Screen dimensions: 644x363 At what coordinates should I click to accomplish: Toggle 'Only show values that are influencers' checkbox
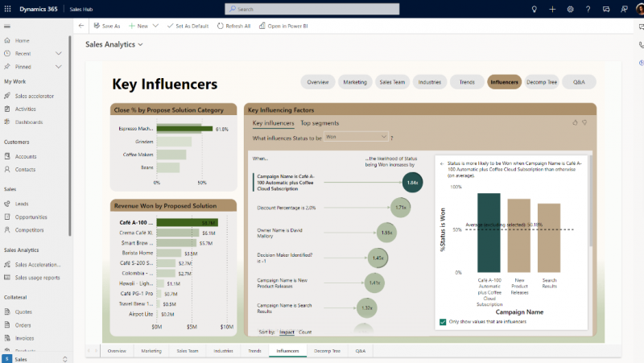click(x=443, y=322)
